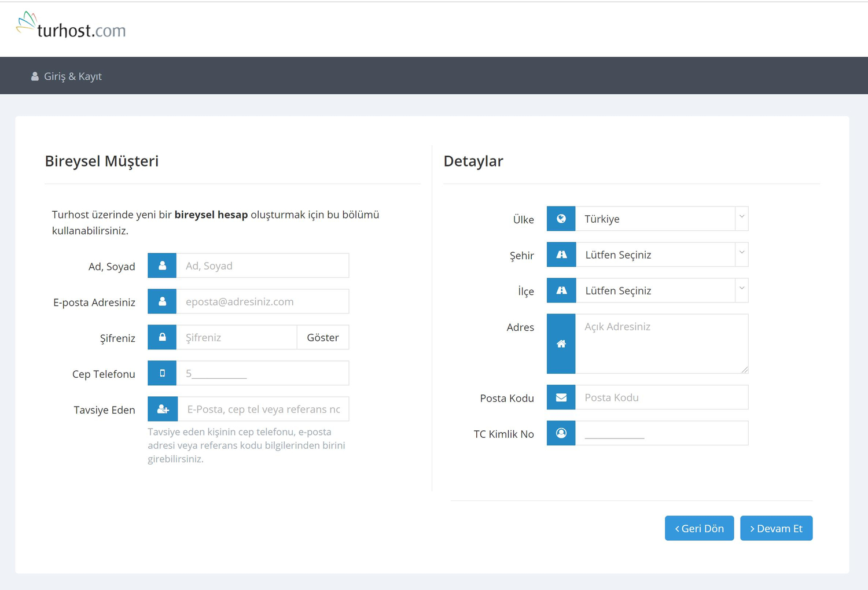Expand the Şehir city dropdown

661,255
